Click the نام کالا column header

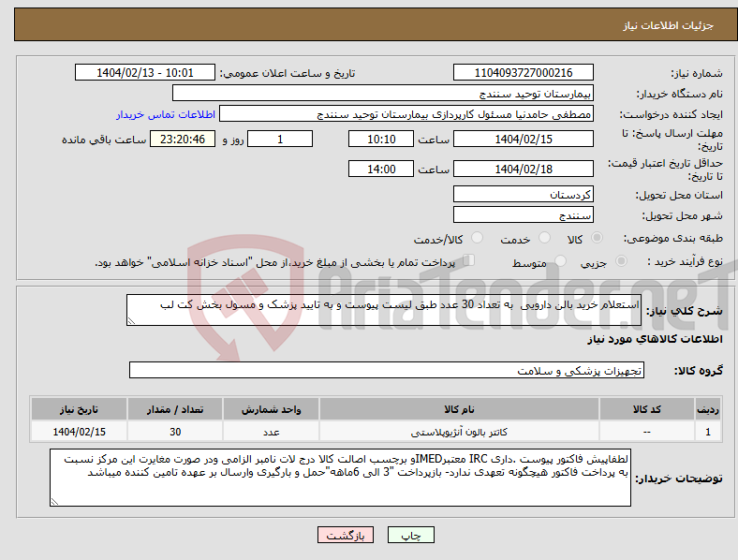click(x=459, y=409)
